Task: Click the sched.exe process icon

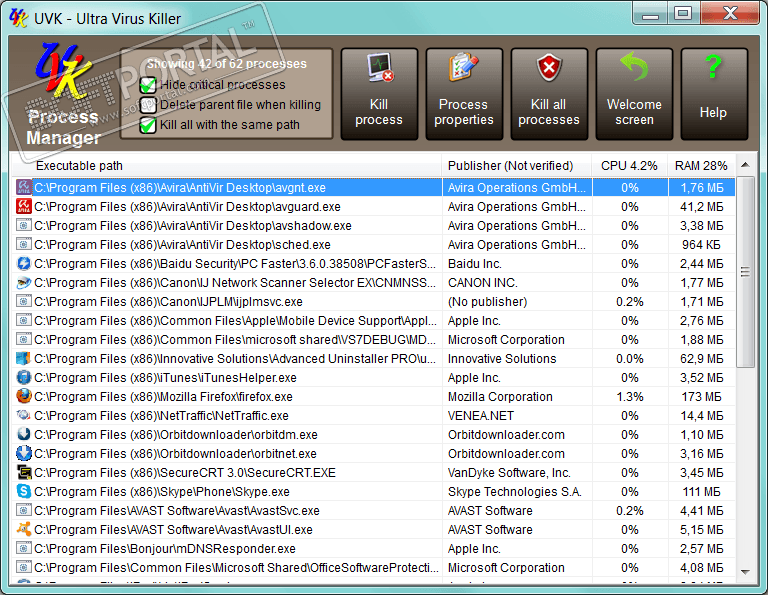Action: pos(24,244)
